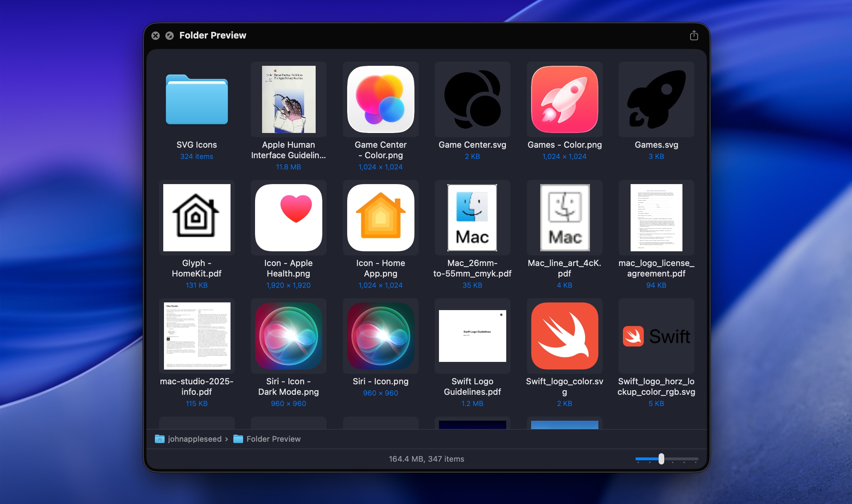Select Mac_26mm-to-55mm_cmyk.pdf Finder face image
Image resolution: width=852 pixels, height=504 pixels.
[x=472, y=218]
